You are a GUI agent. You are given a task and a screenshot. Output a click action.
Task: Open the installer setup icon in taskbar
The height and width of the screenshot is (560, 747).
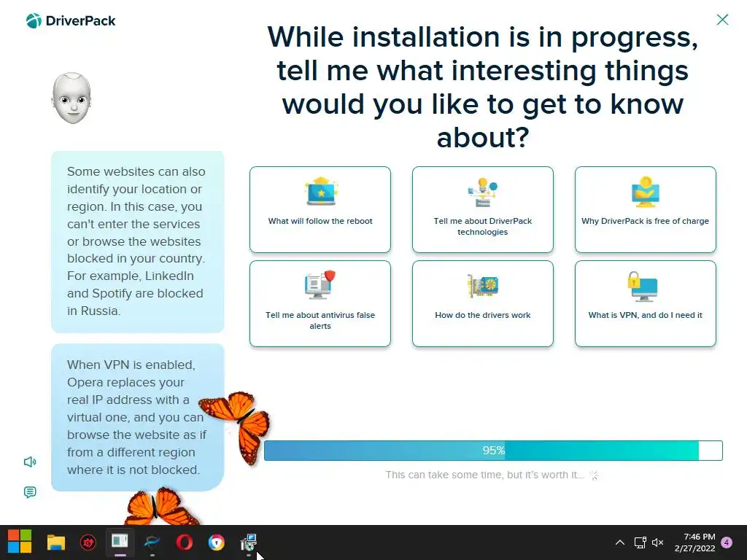pyautogui.click(x=249, y=542)
